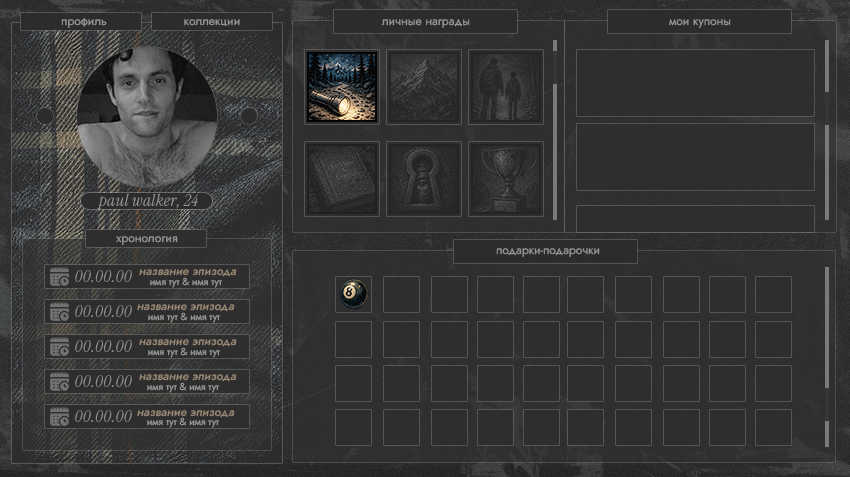
Task: Select the two hikers silhouette award
Action: pos(506,87)
